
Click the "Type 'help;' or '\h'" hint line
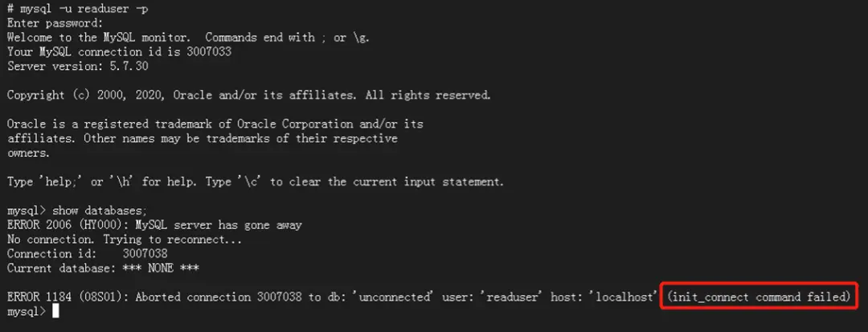click(x=256, y=182)
